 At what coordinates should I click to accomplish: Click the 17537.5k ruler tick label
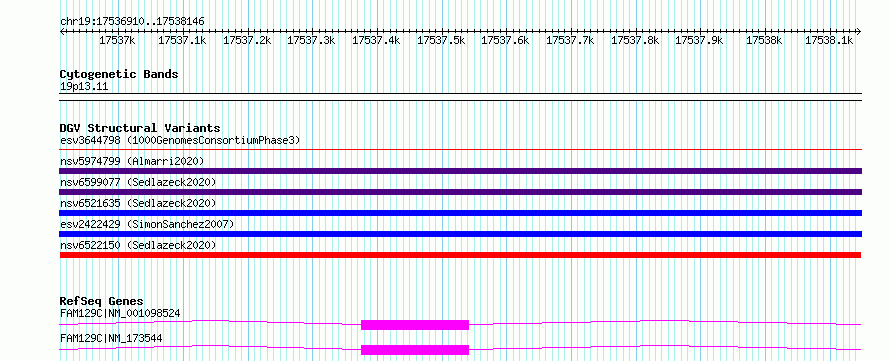(441, 40)
